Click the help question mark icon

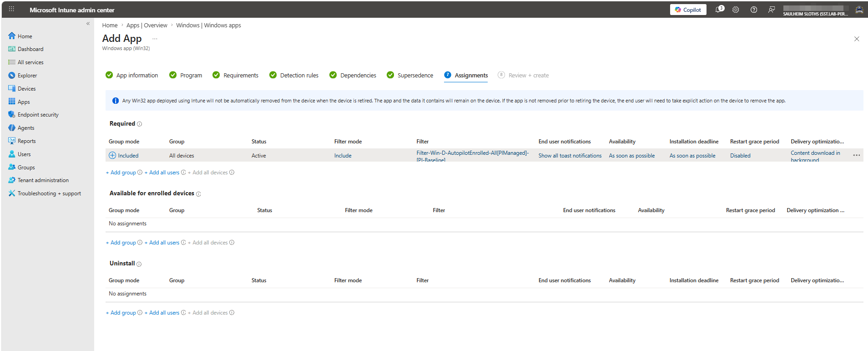click(x=754, y=10)
